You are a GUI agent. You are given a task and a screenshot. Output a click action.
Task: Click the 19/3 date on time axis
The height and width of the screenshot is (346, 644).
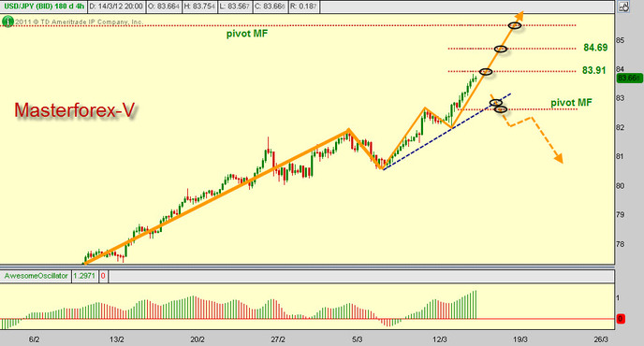[520, 339]
